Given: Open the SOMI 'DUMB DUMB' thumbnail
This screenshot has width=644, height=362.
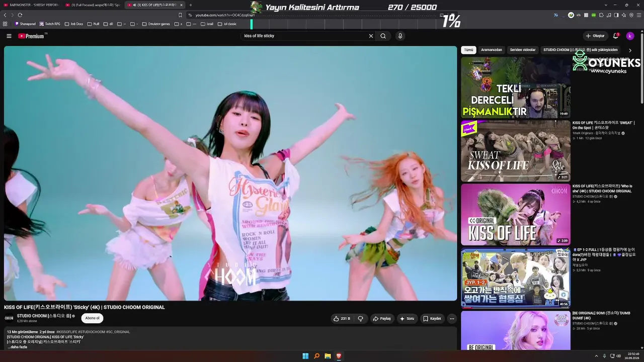Looking at the screenshot, I should click(x=516, y=330).
